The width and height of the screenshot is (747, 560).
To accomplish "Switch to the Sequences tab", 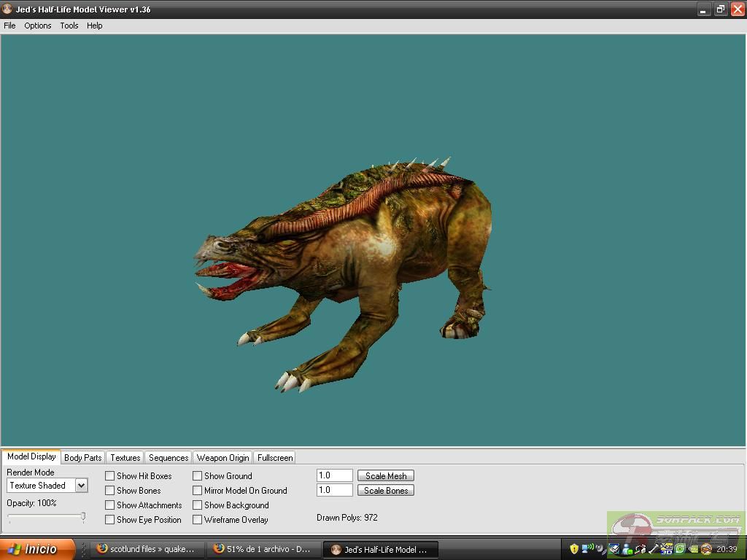I will [169, 458].
